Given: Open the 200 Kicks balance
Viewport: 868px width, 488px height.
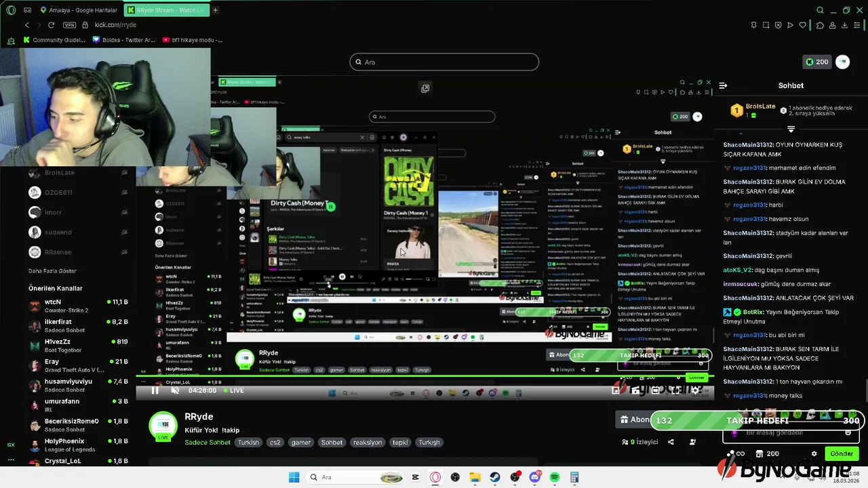Looking at the screenshot, I should pos(816,62).
